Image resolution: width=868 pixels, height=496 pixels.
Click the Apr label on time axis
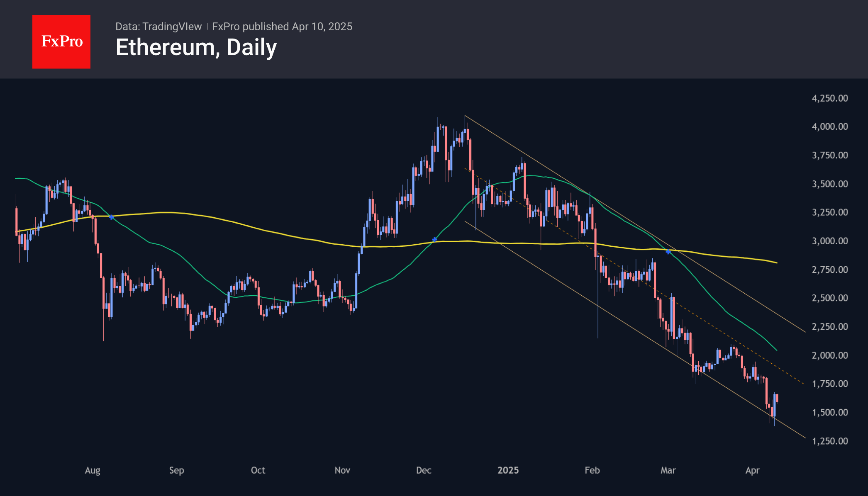752,470
